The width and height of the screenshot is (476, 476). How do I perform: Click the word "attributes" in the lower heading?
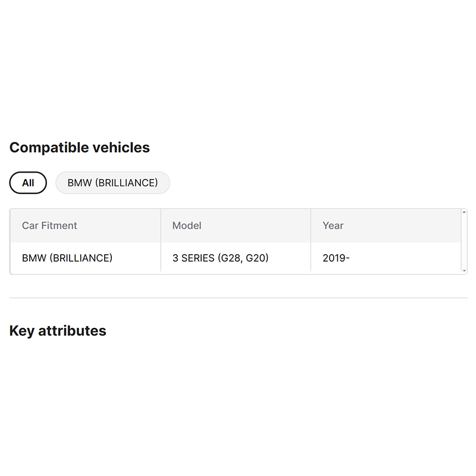72,331
